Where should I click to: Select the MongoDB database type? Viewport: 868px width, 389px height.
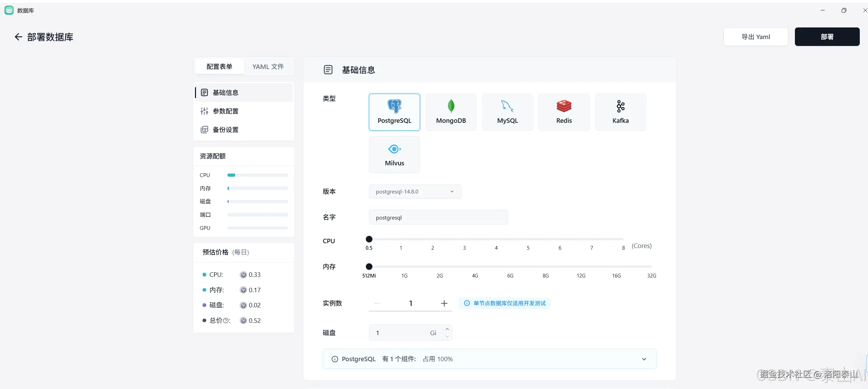pos(451,112)
